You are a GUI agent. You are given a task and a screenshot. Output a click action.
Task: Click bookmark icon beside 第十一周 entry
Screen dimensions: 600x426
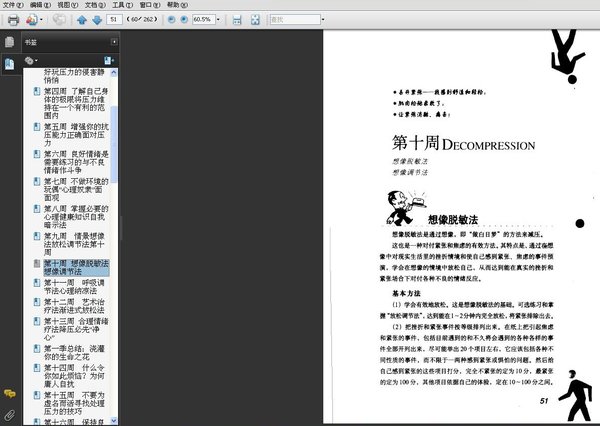coord(37,282)
